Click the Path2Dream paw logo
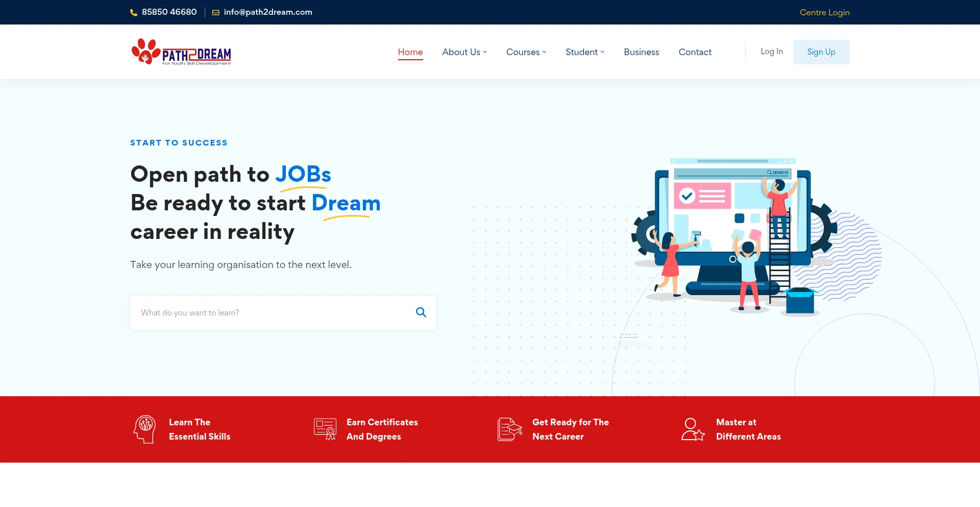 coord(181,52)
